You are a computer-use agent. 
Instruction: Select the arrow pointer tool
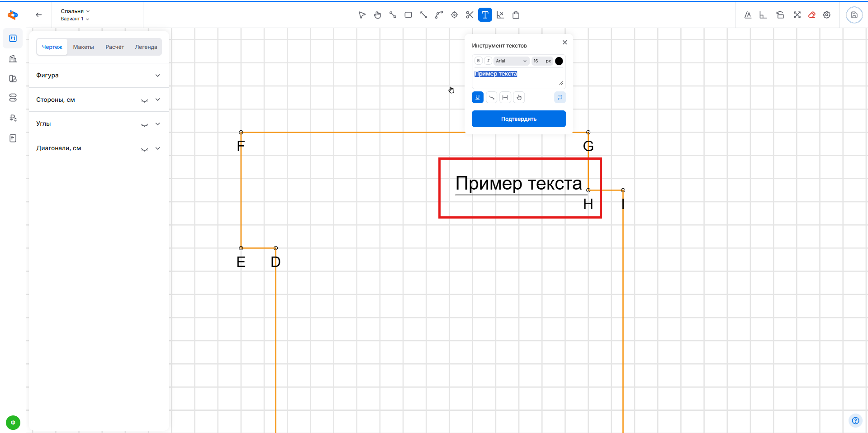(x=362, y=15)
